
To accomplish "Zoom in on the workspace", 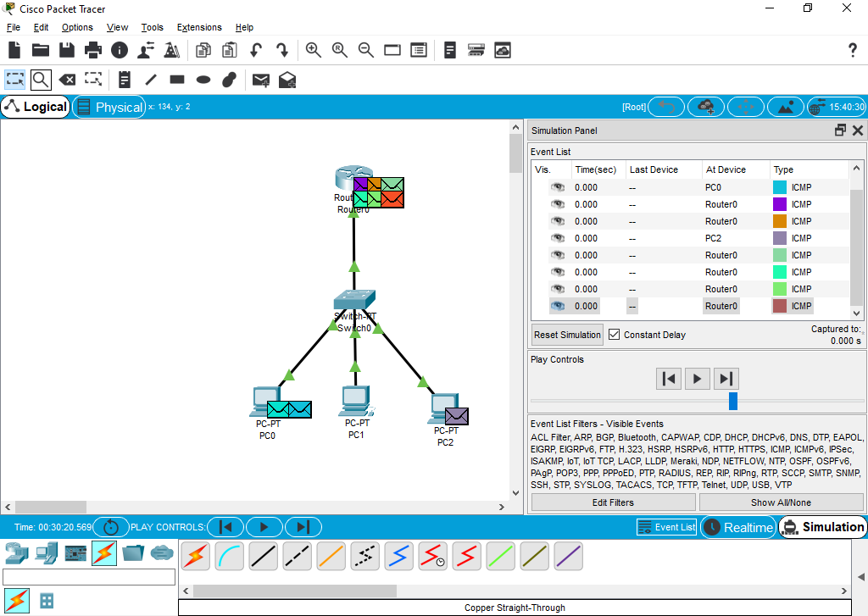I will point(314,50).
